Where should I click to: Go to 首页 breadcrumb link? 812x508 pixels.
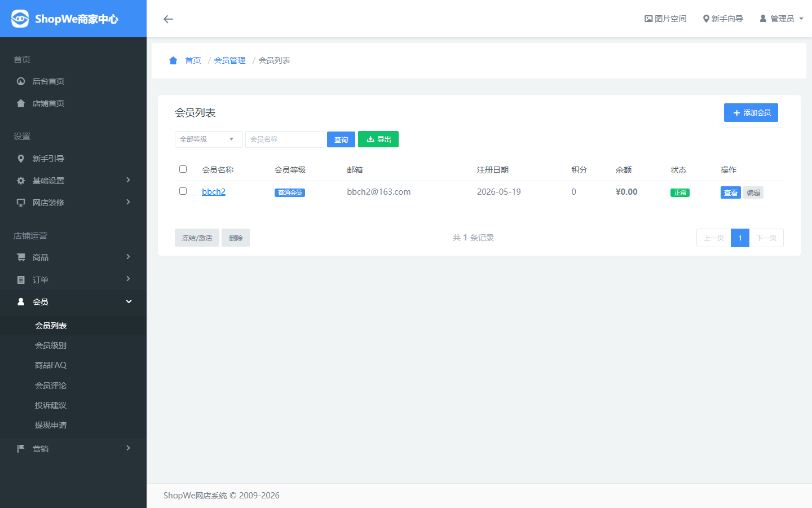click(193, 60)
